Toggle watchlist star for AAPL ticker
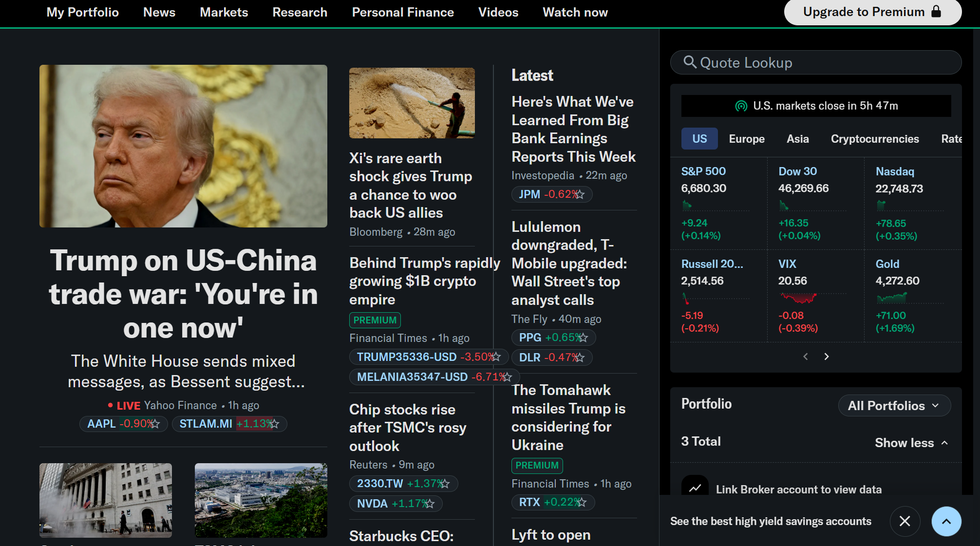This screenshot has width=980, height=546. click(155, 424)
